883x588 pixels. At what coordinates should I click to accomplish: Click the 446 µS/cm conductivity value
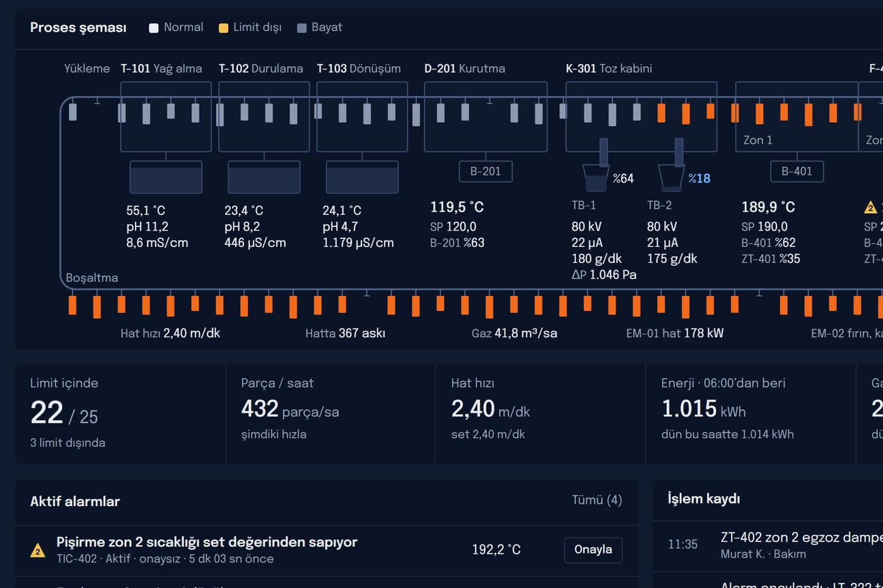pos(255,243)
